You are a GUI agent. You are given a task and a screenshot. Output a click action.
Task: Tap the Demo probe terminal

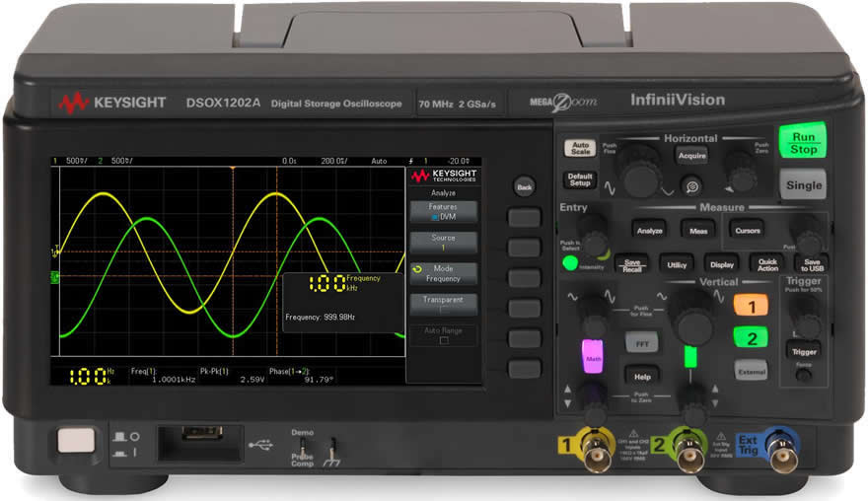302,446
